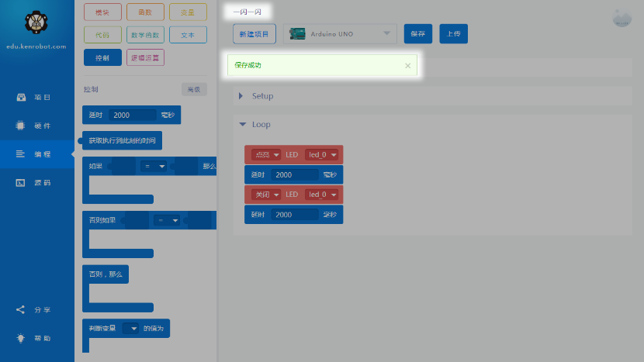Open the 源码 (Source code) terminal icon
The width and height of the screenshot is (644, 362).
(21, 183)
